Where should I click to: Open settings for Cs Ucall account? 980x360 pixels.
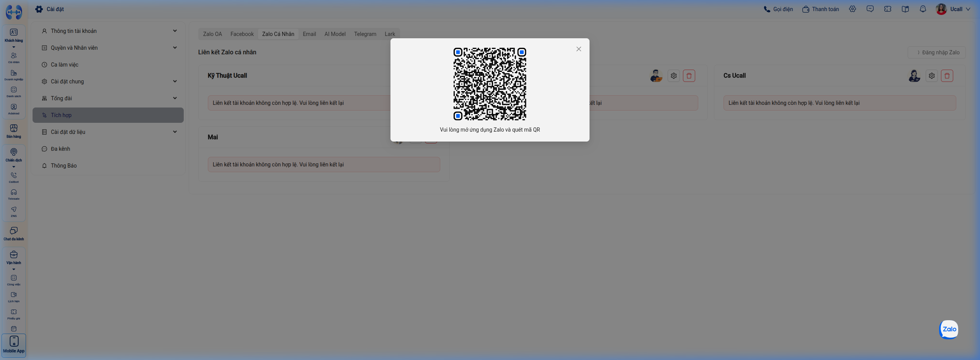pyautogui.click(x=932, y=76)
